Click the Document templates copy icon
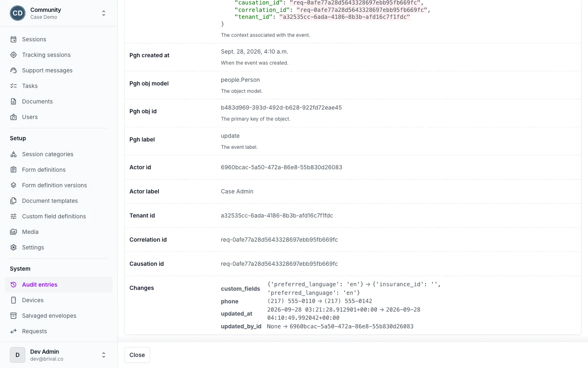 13,201
